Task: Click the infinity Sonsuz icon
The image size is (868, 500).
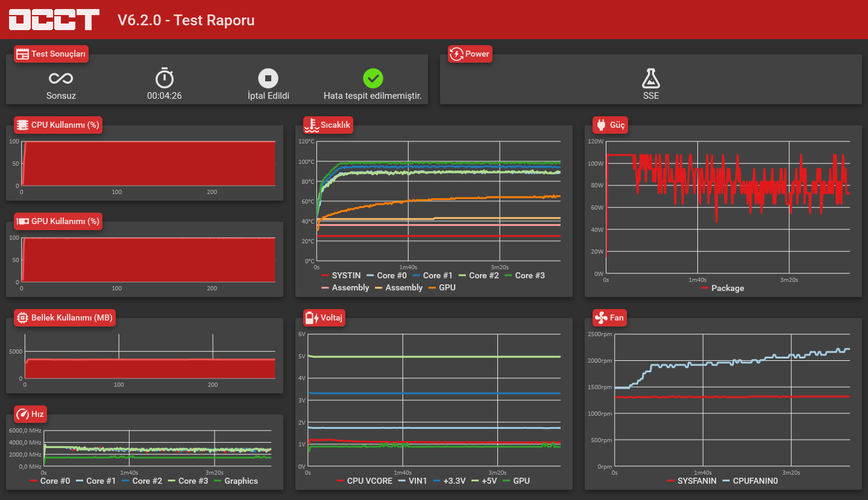Action: click(61, 78)
